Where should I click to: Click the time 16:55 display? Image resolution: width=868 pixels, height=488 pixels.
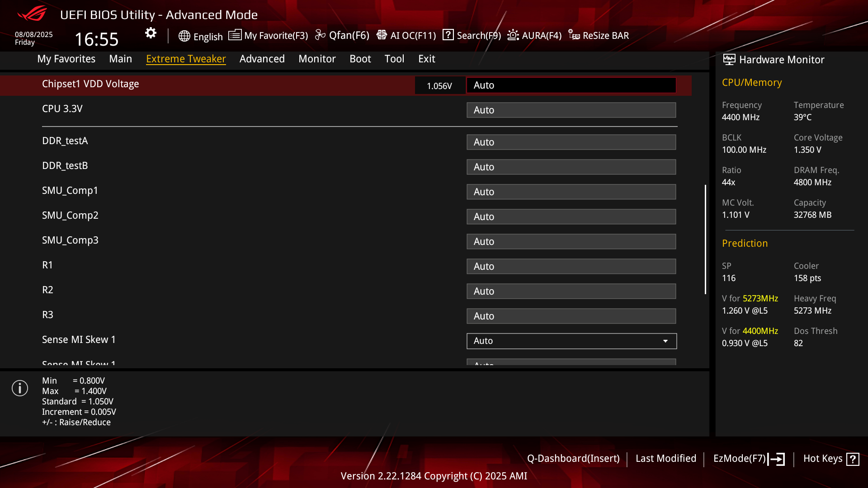click(x=96, y=39)
